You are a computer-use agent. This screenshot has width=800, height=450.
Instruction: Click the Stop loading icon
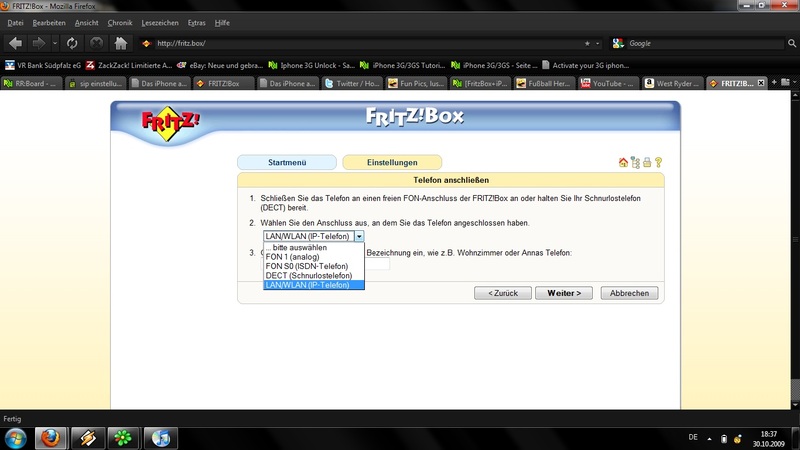(96, 43)
